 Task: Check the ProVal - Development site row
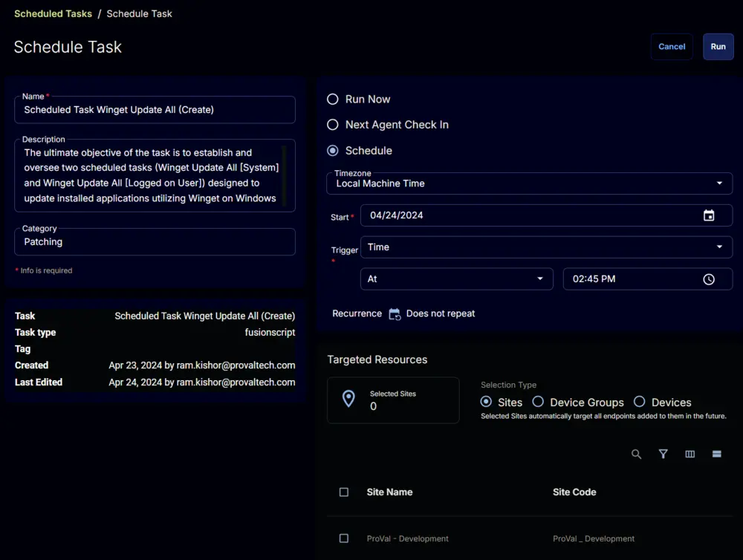point(344,538)
